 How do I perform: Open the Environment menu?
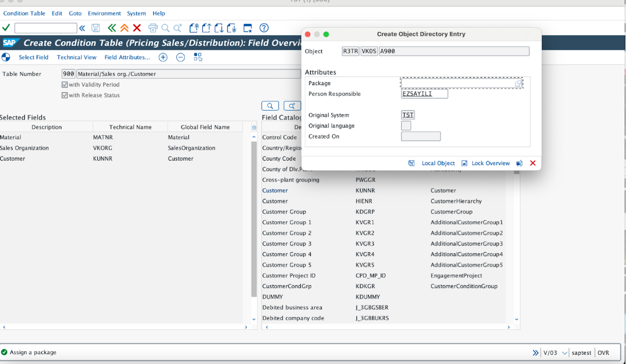(104, 13)
